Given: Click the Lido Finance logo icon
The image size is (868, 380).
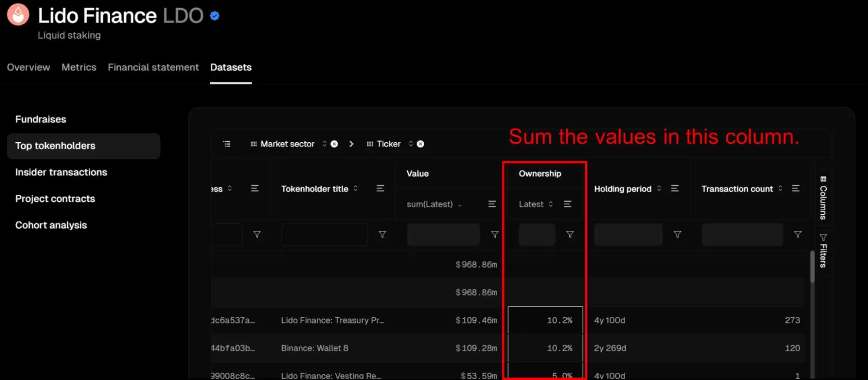Looking at the screenshot, I should pyautogui.click(x=18, y=15).
